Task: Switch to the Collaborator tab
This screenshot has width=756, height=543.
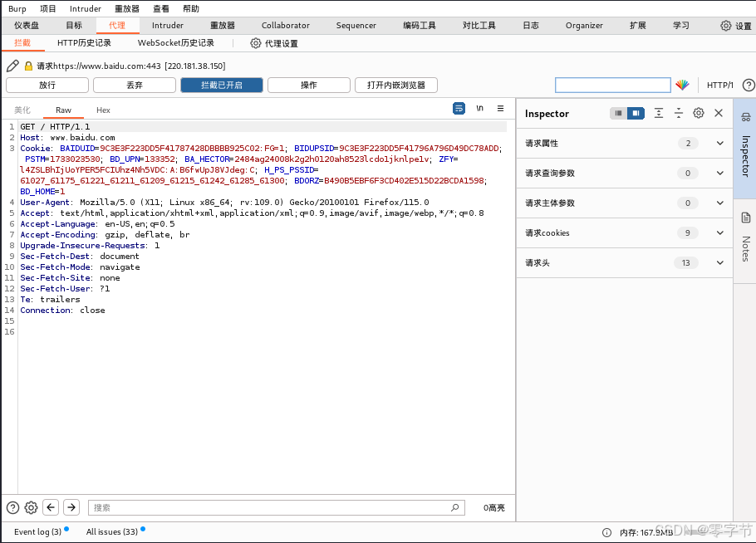Action: pyautogui.click(x=286, y=26)
